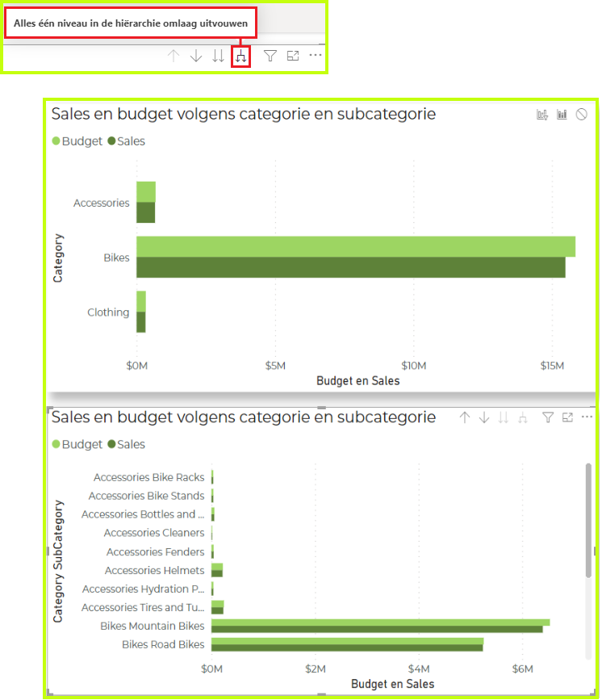Show filters via the funnel in the subcategory chart header
This screenshot has height=700, width=602.
[548, 418]
